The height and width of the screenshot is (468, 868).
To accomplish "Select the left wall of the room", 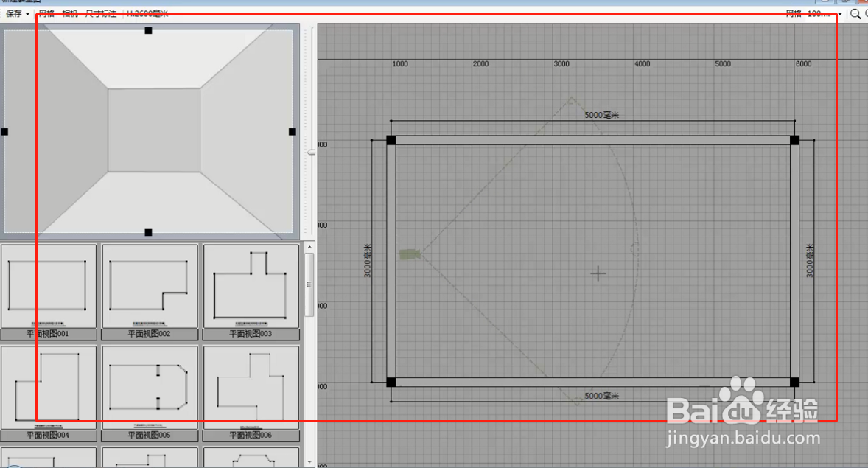I will tap(391, 261).
